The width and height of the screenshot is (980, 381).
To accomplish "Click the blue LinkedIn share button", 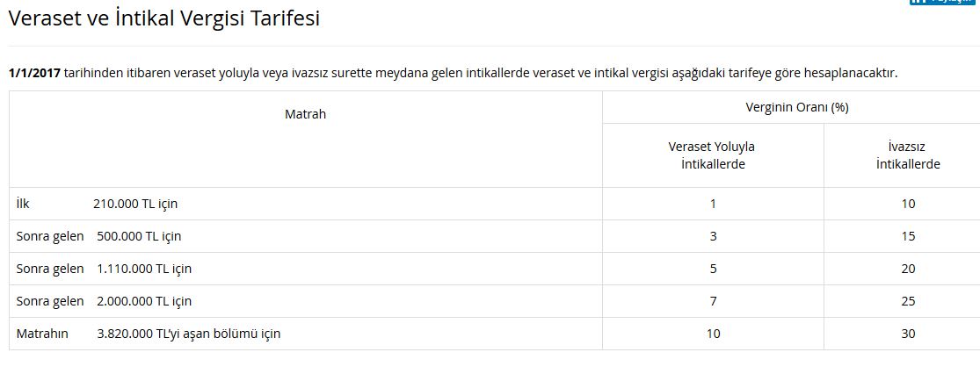I will pos(944,2).
